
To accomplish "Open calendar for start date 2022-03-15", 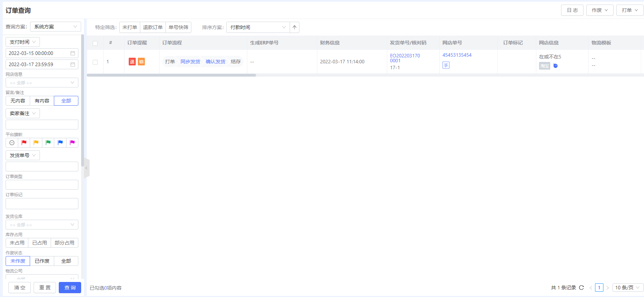I will point(73,53).
